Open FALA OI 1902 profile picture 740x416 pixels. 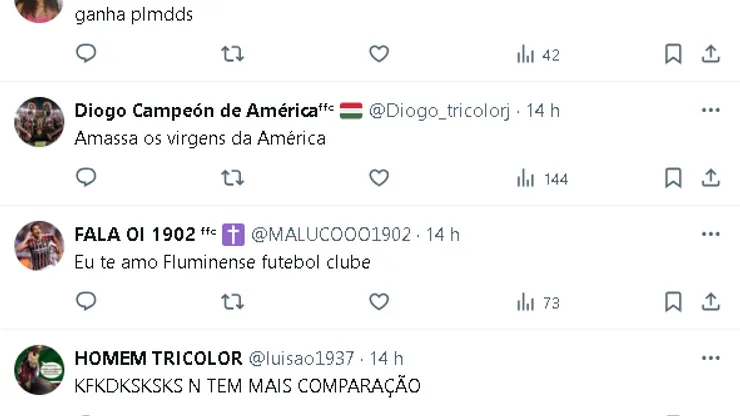(39, 246)
